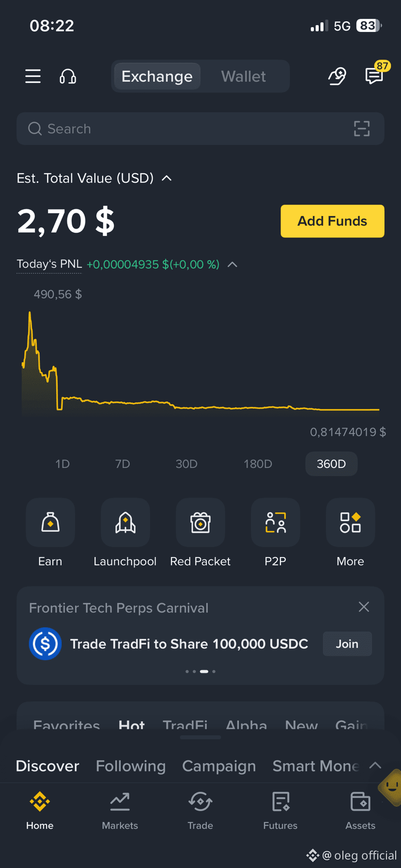Open the Earn shortcut
401x868 pixels.
click(x=50, y=523)
